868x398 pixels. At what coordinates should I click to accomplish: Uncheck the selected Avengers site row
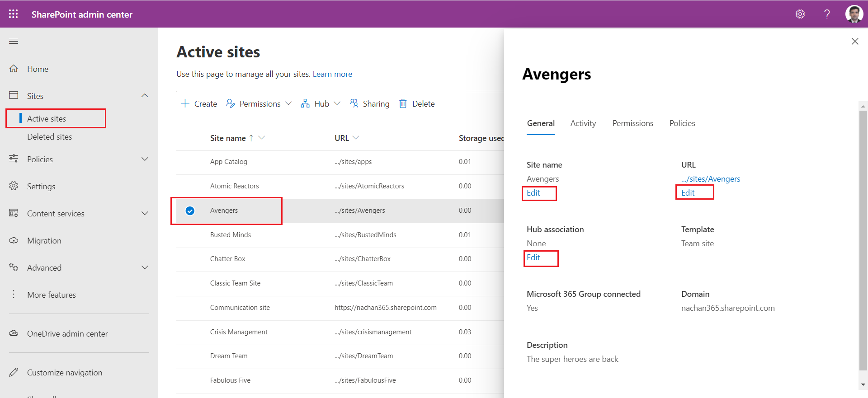(x=190, y=211)
